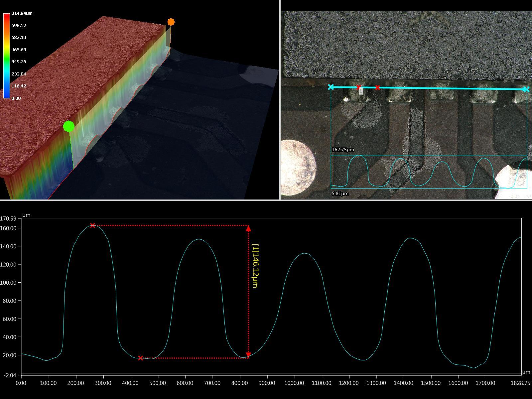532x399 pixels.
Task: Click the -2.04 Y-axis minimum value
Action: coord(10,375)
